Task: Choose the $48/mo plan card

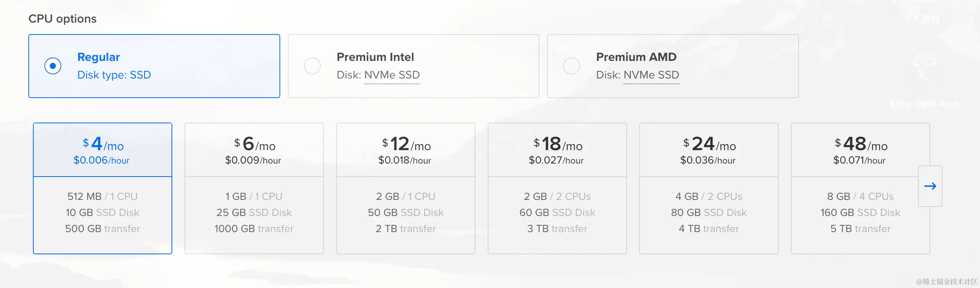Action: point(861,188)
